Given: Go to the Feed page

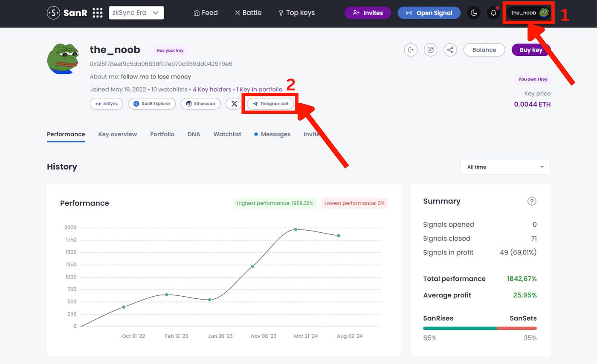Looking at the screenshot, I should tap(206, 13).
